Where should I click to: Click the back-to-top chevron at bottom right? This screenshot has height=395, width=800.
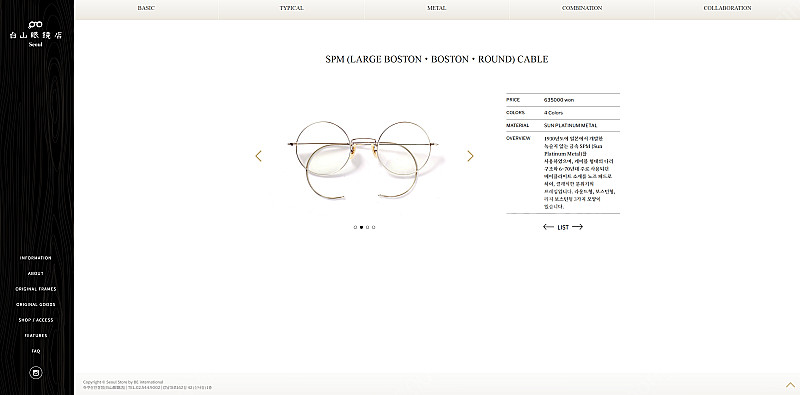[790, 384]
